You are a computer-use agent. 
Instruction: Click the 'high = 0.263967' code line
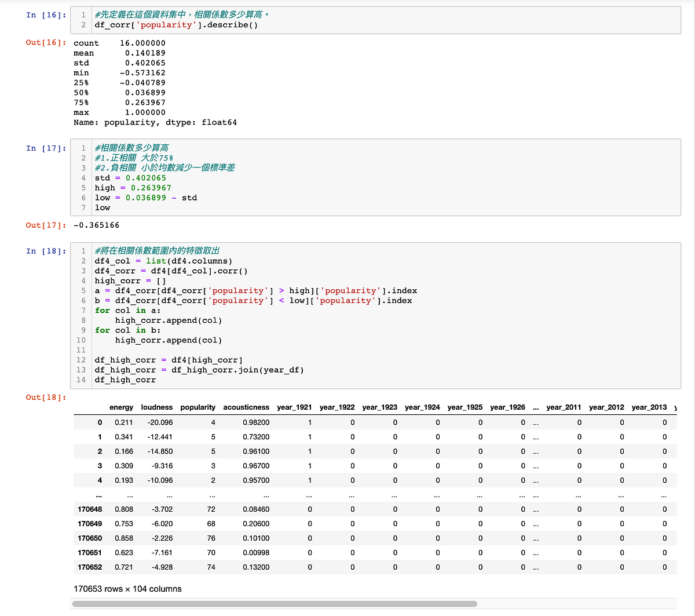(x=133, y=188)
